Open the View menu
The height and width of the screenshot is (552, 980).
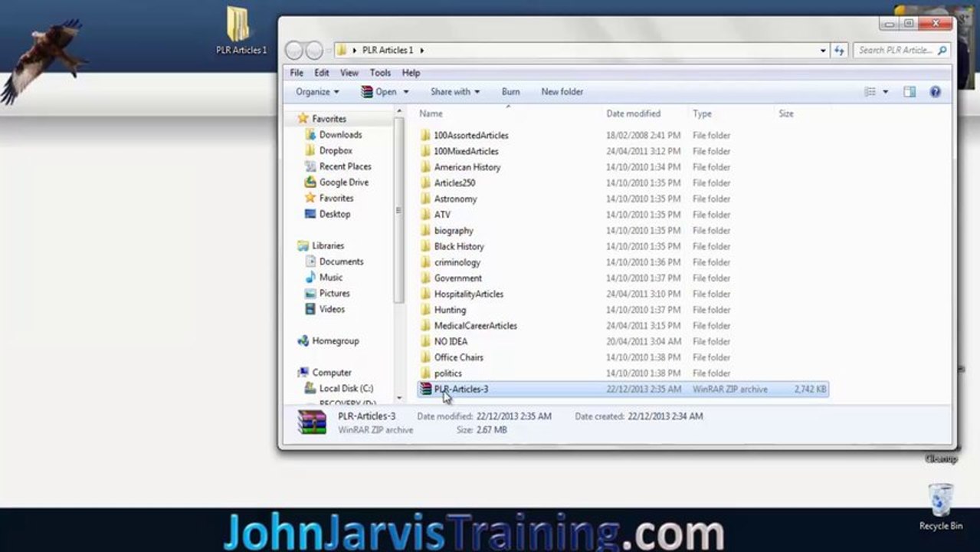point(349,73)
